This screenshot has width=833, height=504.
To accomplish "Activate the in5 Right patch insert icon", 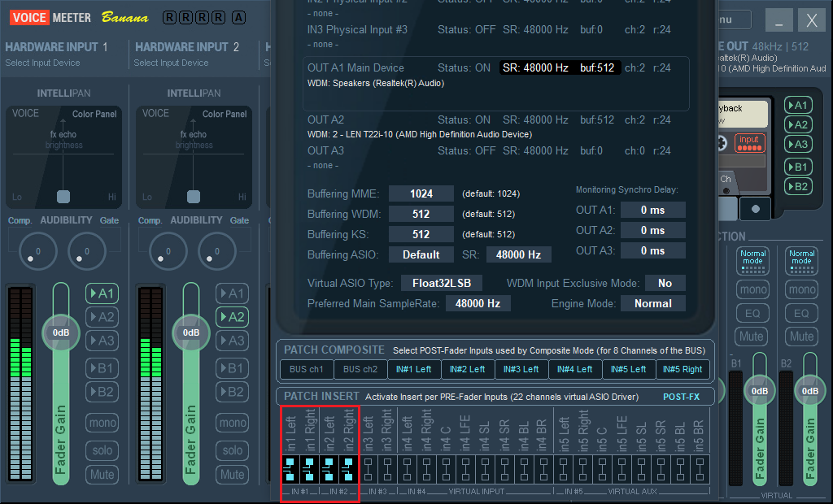I will pos(582,470).
